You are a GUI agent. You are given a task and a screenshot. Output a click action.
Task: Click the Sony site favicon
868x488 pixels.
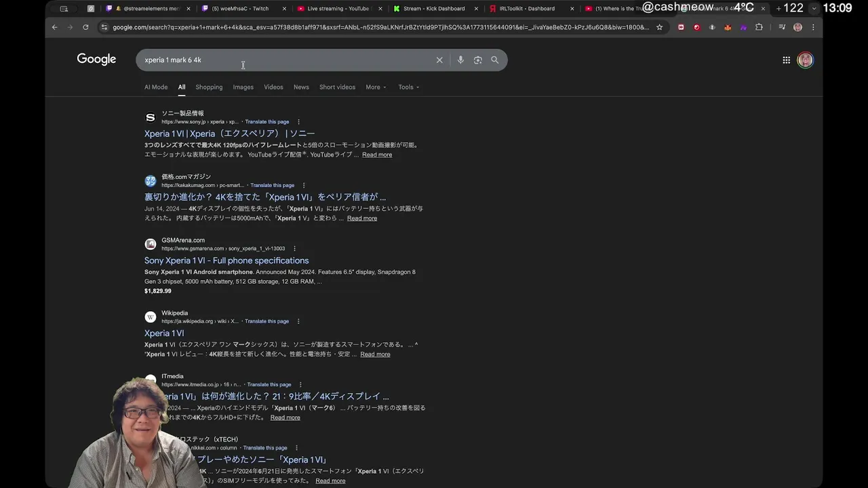pyautogui.click(x=151, y=117)
